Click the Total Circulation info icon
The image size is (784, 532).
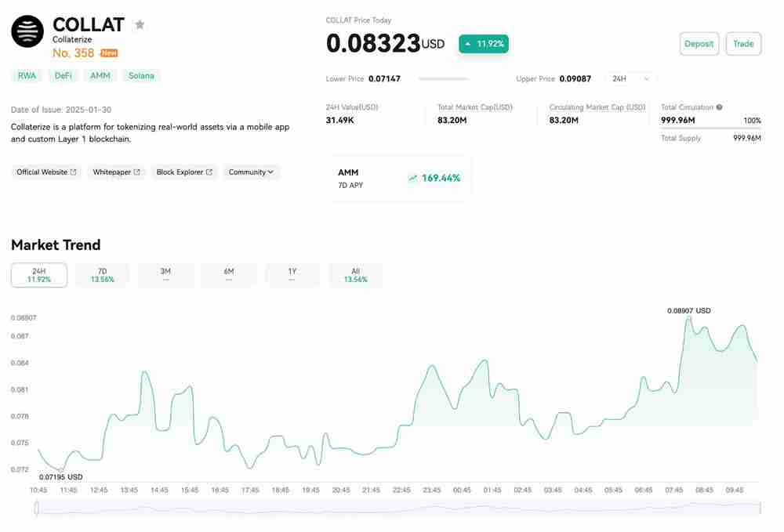tap(720, 107)
